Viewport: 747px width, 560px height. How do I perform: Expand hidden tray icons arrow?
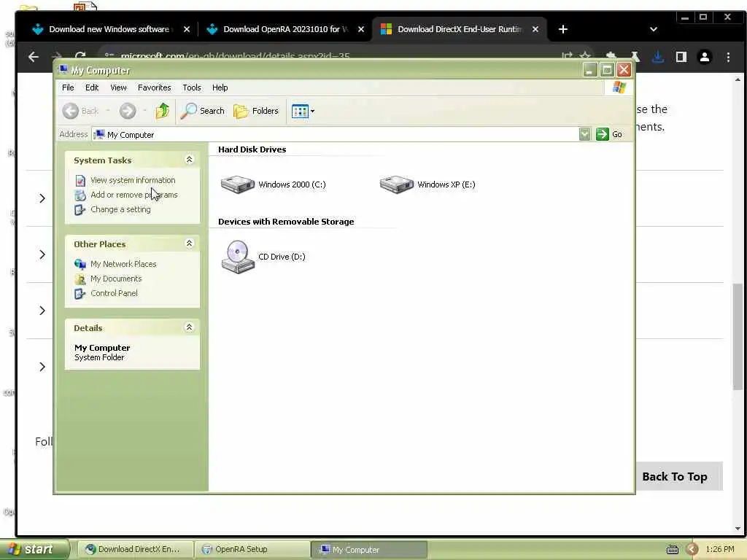pyautogui.click(x=692, y=550)
